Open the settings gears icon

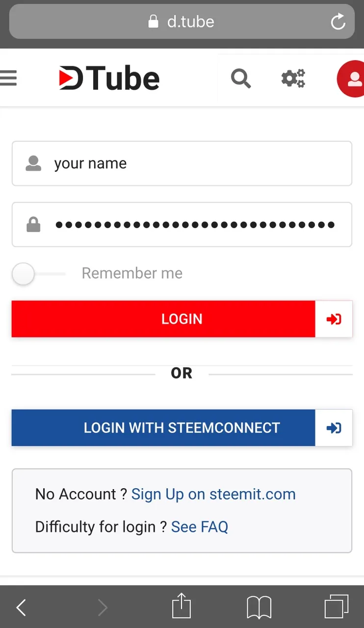point(293,78)
